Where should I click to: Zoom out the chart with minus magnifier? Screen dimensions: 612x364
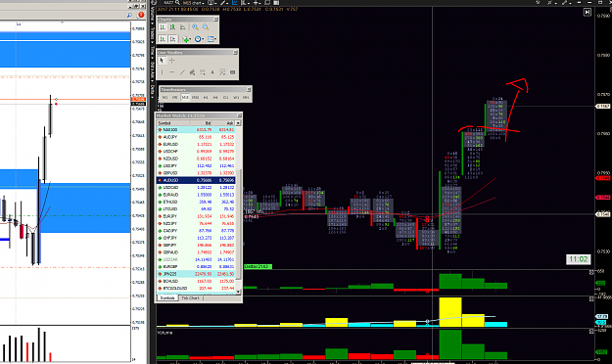(x=206, y=27)
